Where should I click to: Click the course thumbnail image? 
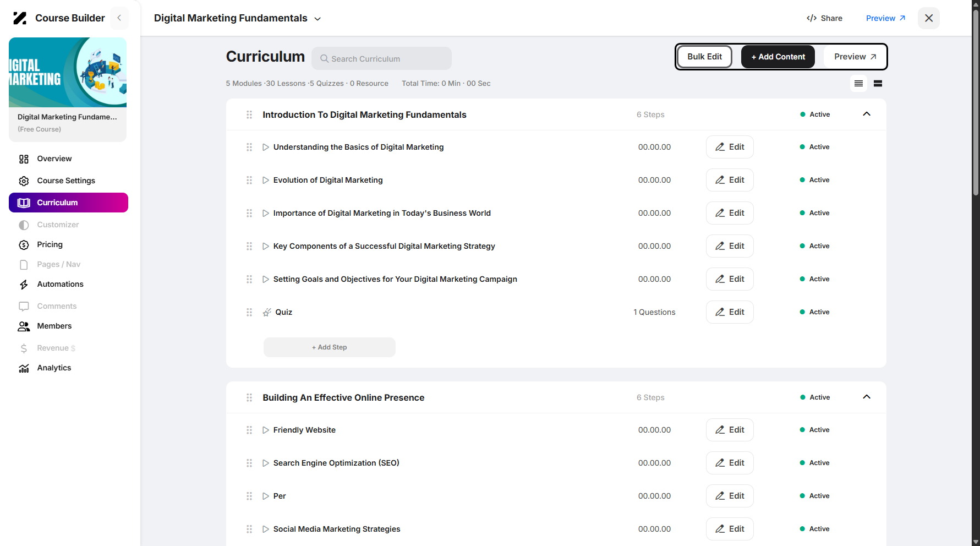click(x=68, y=72)
